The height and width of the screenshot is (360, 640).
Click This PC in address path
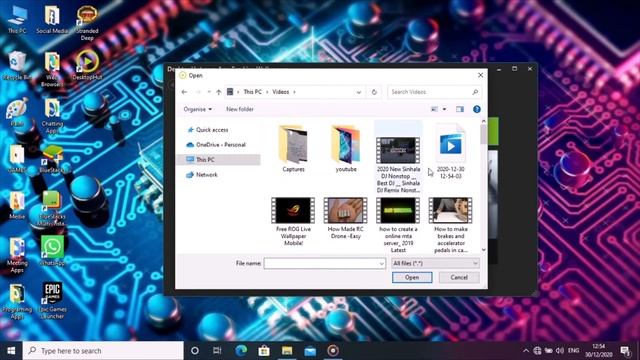click(x=252, y=92)
